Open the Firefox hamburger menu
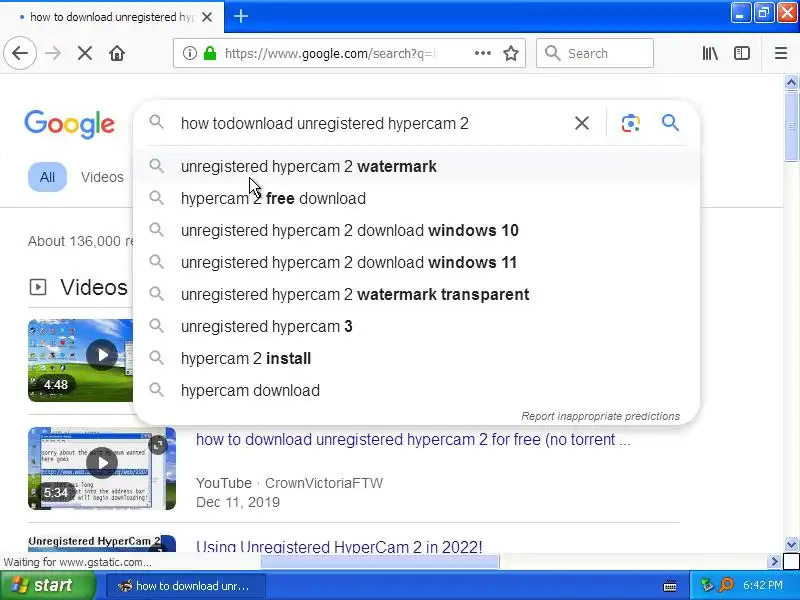The image size is (800, 600). tap(781, 53)
